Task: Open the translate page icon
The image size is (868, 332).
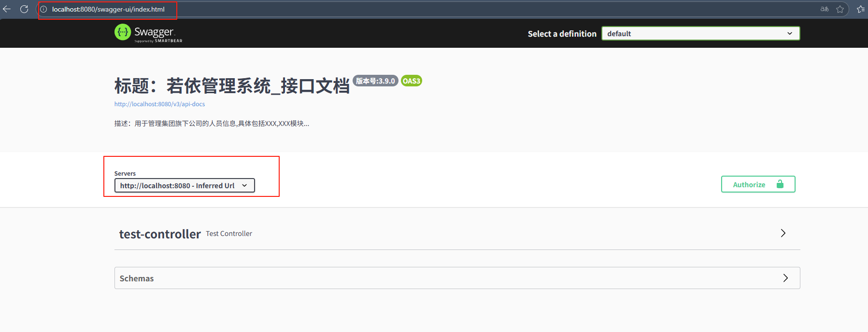Action: [825, 9]
